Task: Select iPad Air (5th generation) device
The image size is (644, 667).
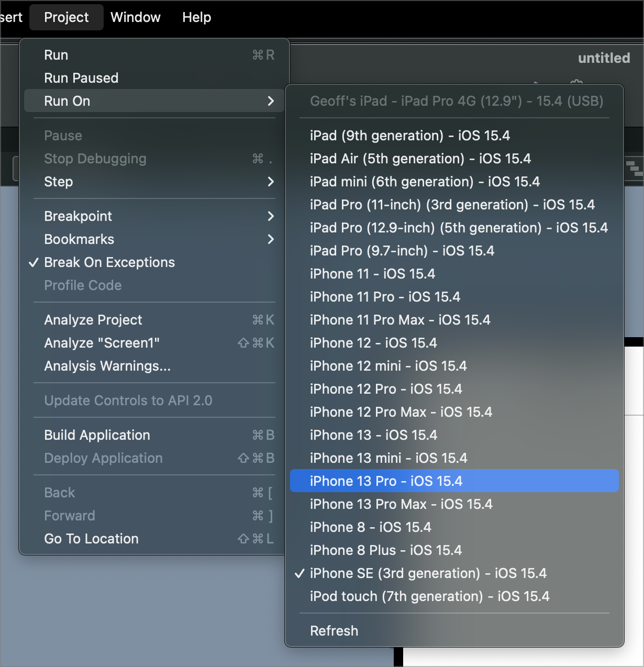Action: click(x=420, y=159)
